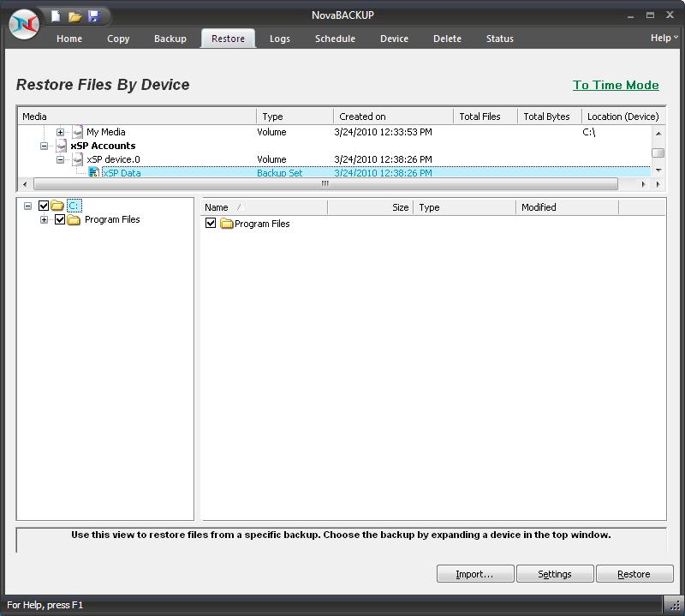Image resolution: width=685 pixels, height=616 pixels.
Task: Collapse the C: drive tree node
Action: [x=27, y=206]
